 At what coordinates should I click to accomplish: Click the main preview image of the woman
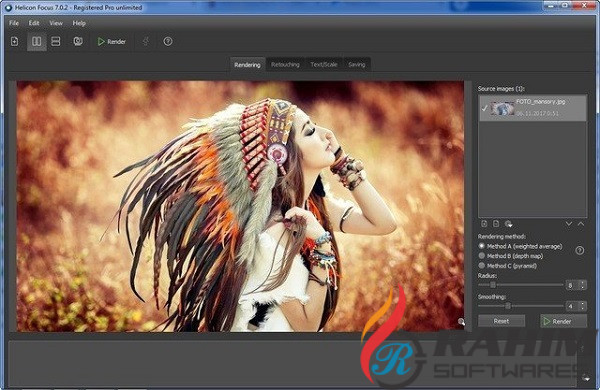240,206
